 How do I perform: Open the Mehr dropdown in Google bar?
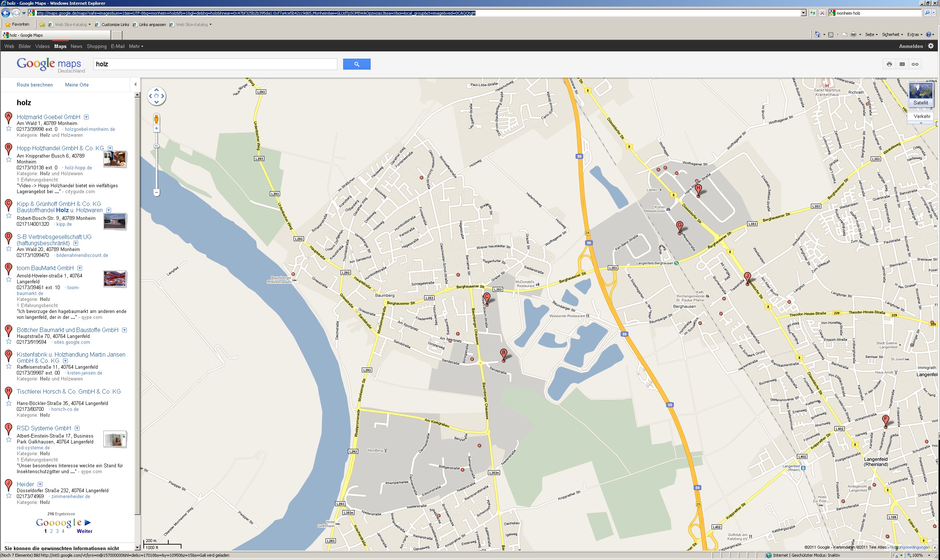pos(136,47)
